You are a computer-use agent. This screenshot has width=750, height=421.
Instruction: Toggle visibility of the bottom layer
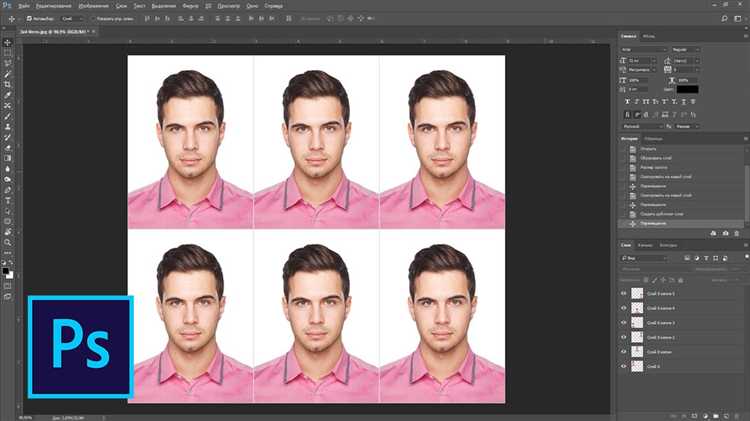tap(623, 366)
